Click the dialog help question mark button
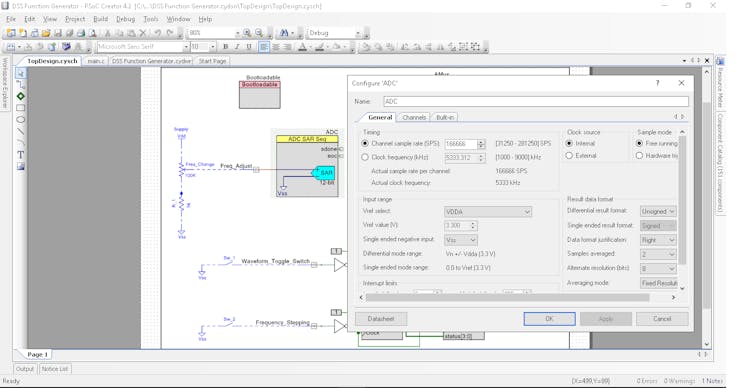 pos(657,83)
